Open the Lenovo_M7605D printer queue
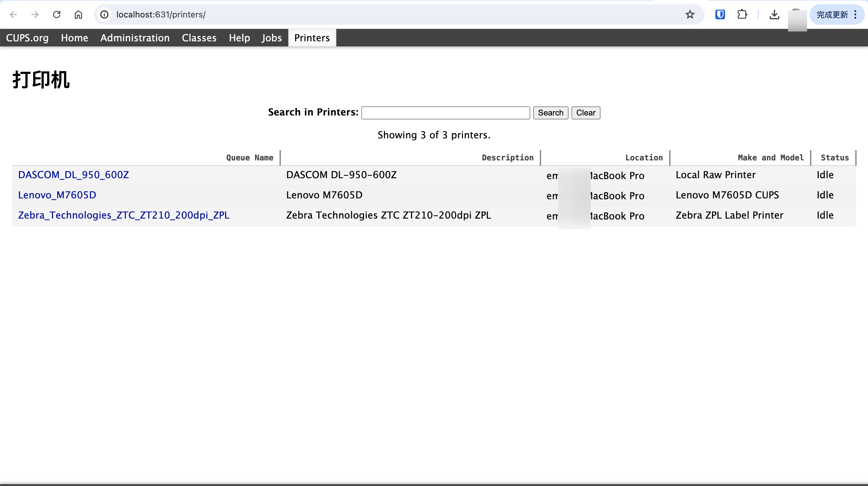 click(x=57, y=195)
